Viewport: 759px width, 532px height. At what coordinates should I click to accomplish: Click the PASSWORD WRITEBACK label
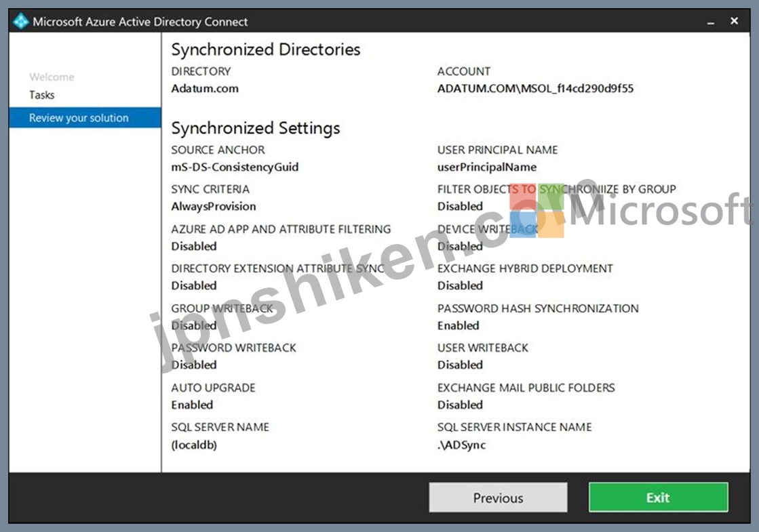[233, 348]
